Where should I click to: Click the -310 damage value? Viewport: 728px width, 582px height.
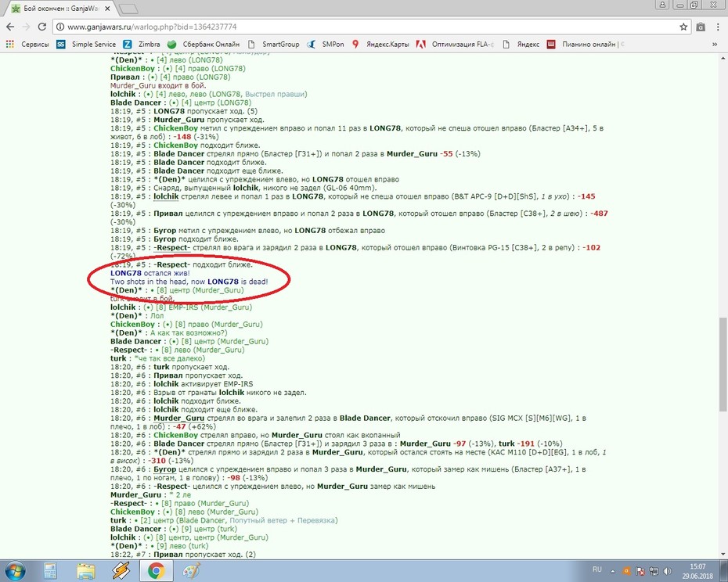pyautogui.click(x=157, y=461)
